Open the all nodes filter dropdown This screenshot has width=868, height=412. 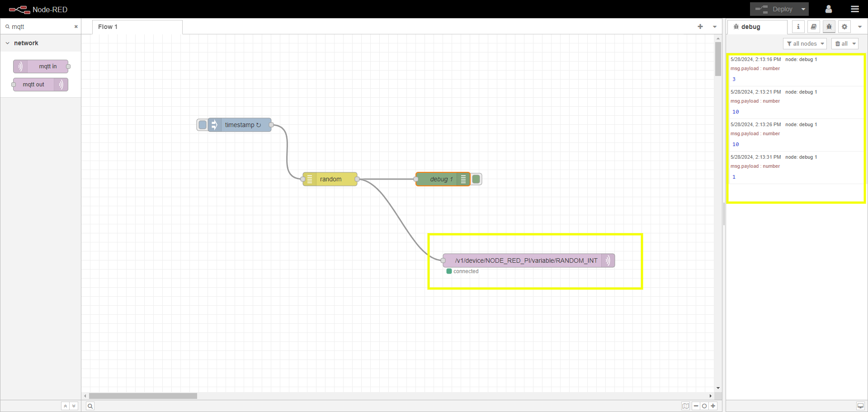click(805, 44)
